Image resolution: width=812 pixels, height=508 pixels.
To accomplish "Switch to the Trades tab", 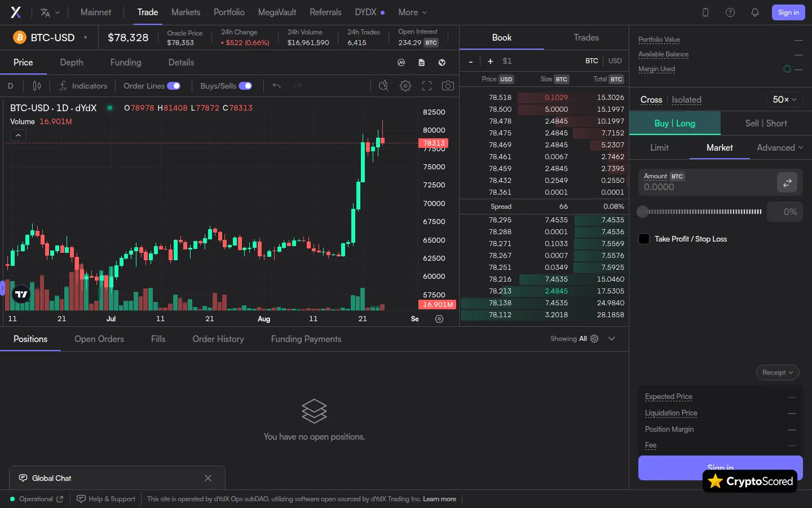I will point(586,38).
